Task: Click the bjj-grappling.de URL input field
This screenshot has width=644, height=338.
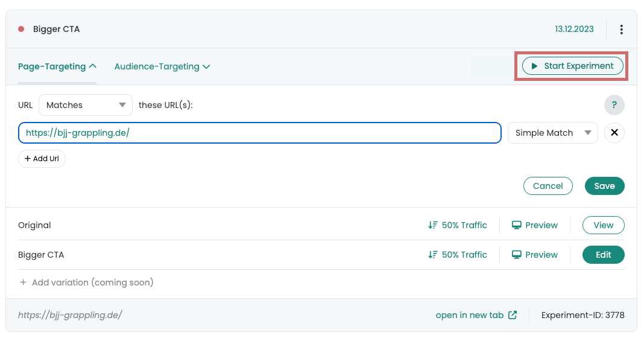Action: [259, 132]
